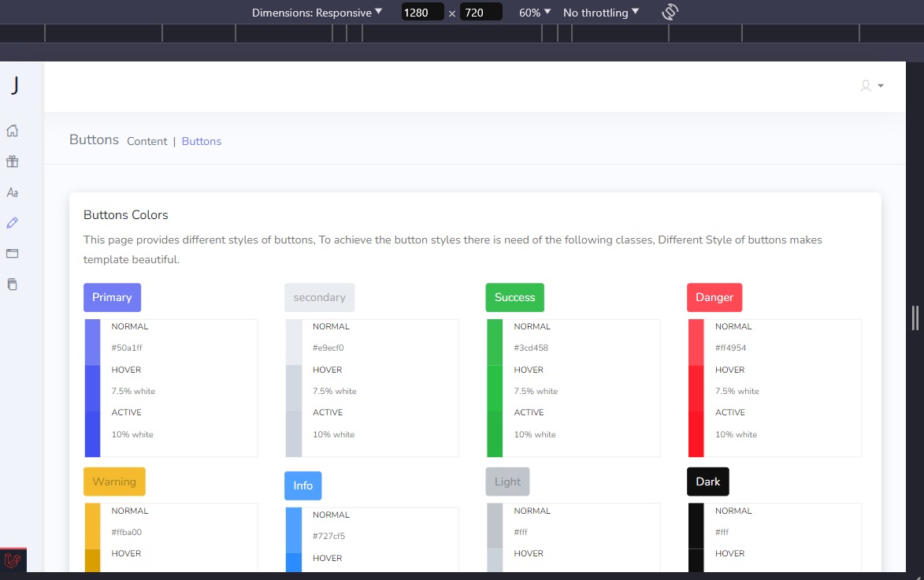This screenshot has width=924, height=580.
Task: Select the 'Buttons' breadcrumb link
Action: coord(202,141)
